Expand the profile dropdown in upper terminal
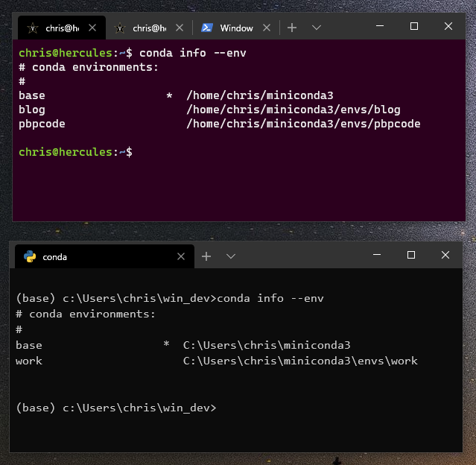This screenshot has height=465, width=476. 317,28
